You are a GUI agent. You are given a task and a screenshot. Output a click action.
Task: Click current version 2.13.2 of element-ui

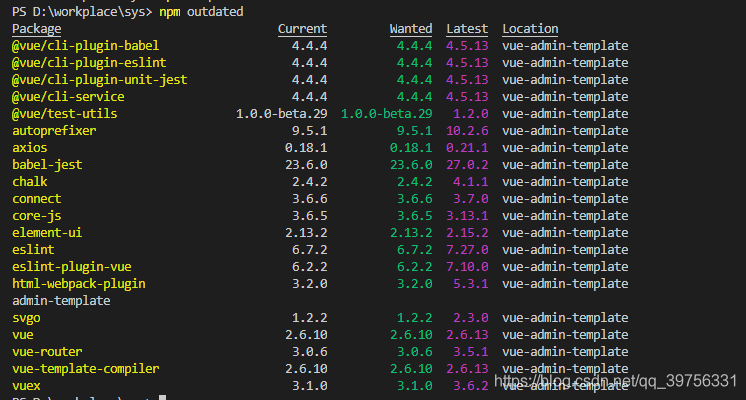tap(306, 233)
